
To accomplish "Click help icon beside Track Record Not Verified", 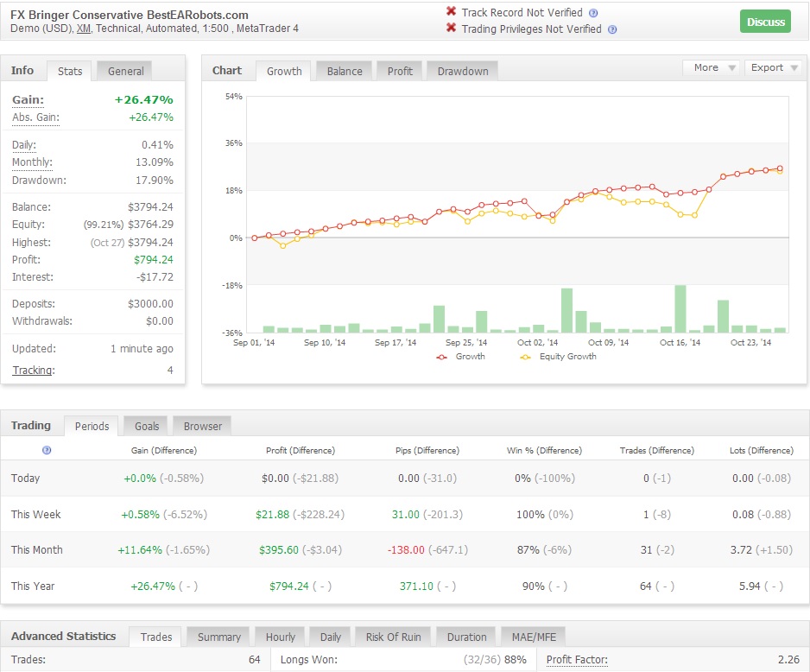I will (593, 13).
